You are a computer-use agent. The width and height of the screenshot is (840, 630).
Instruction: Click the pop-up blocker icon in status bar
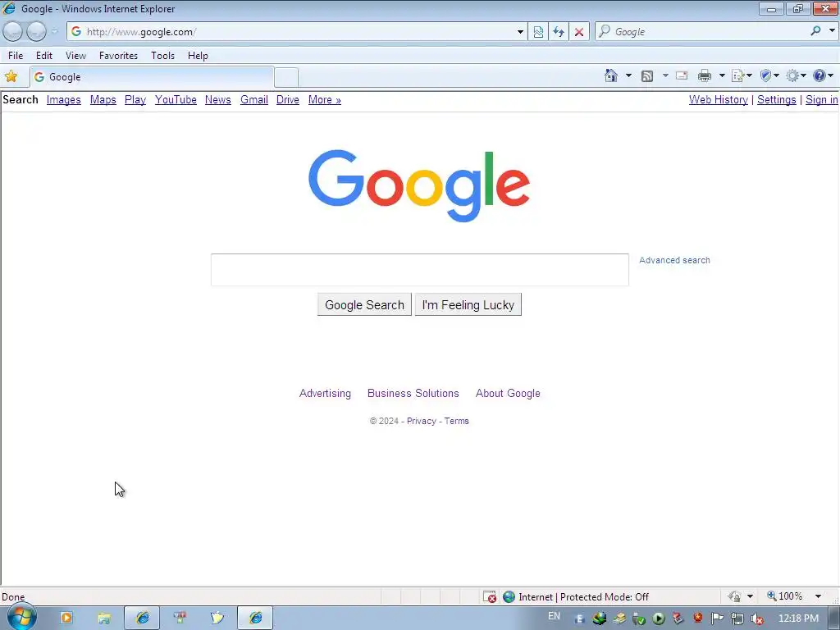(x=489, y=596)
